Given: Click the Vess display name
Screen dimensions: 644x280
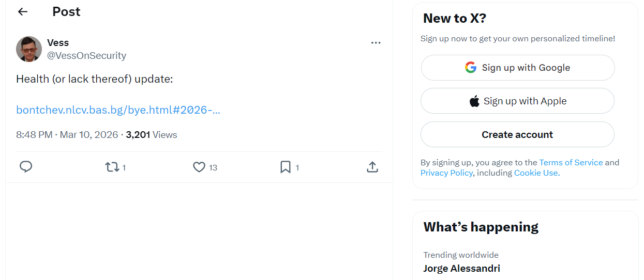Looking at the screenshot, I should 58,42.
